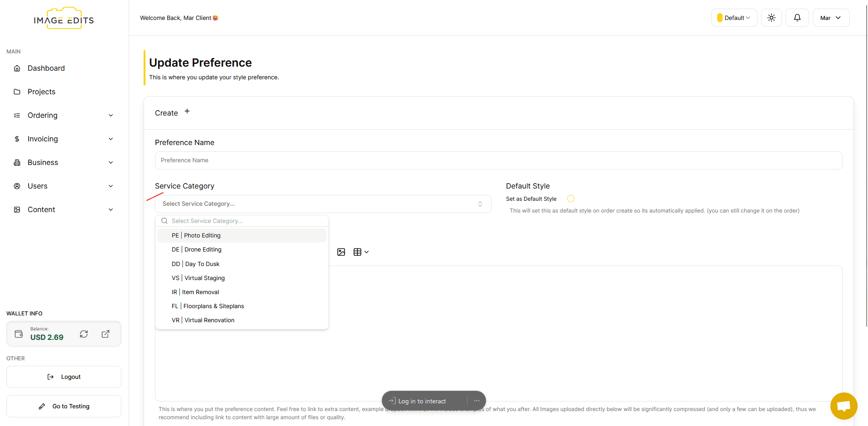The height and width of the screenshot is (426, 868).
Task: Open the Mar user account dropdown
Action: [830, 18]
